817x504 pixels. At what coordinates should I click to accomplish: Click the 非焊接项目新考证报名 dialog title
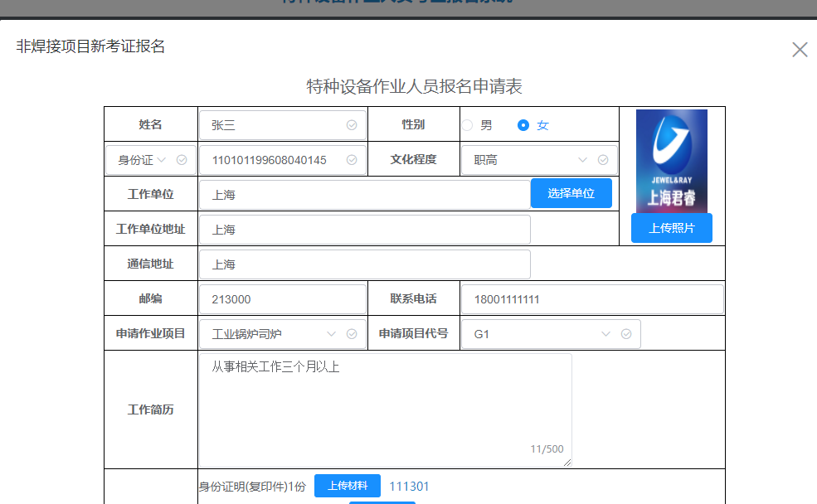click(90, 46)
